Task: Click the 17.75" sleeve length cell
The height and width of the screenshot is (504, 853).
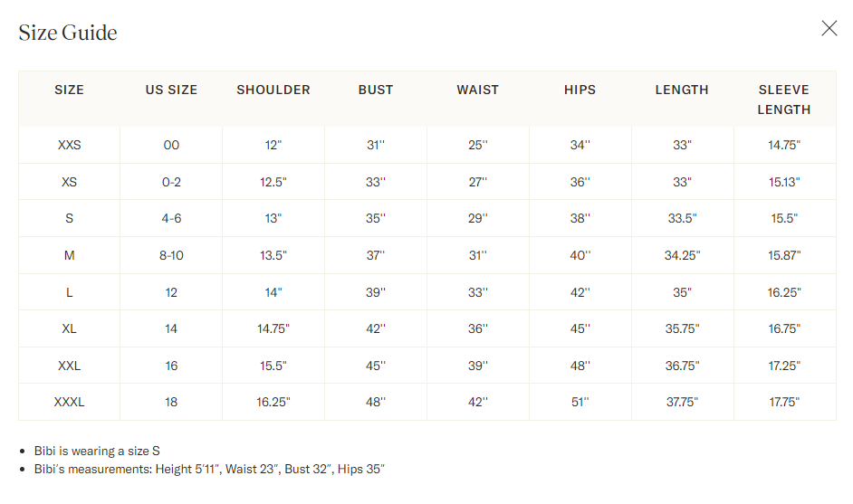Action: pos(784,403)
